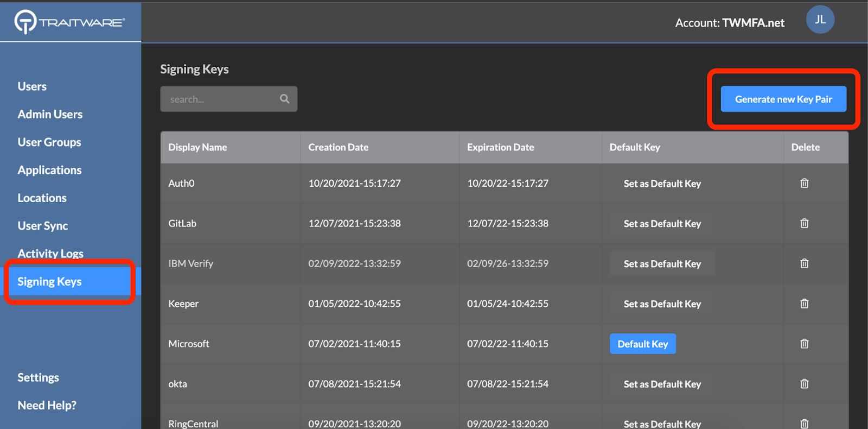This screenshot has height=429, width=868.
Task: Delete the Microsoft signing key
Action: pos(805,344)
